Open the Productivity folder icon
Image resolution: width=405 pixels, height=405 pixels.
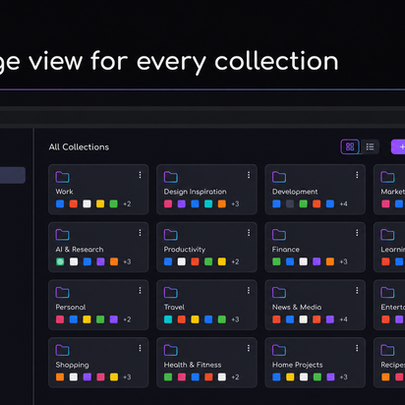point(171,235)
